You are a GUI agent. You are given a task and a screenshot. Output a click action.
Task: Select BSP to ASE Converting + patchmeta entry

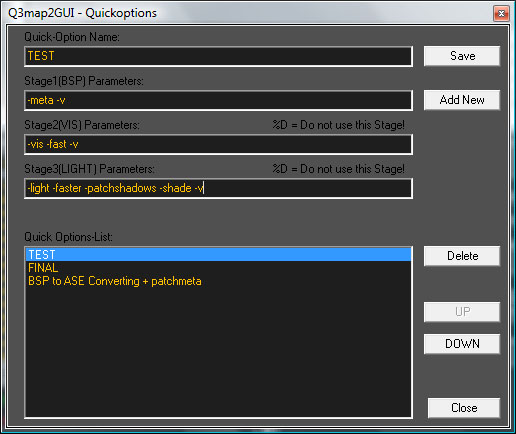tap(219, 281)
